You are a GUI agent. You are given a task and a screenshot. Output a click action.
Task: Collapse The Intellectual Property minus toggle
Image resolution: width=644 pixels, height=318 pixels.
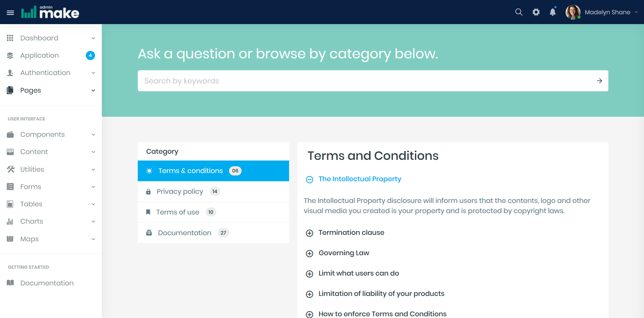pyautogui.click(x=309, y=179)
